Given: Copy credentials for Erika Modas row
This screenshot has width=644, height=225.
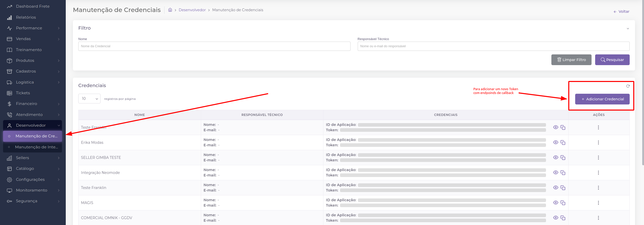Looking at the screenshot, I should pos(563,143).
